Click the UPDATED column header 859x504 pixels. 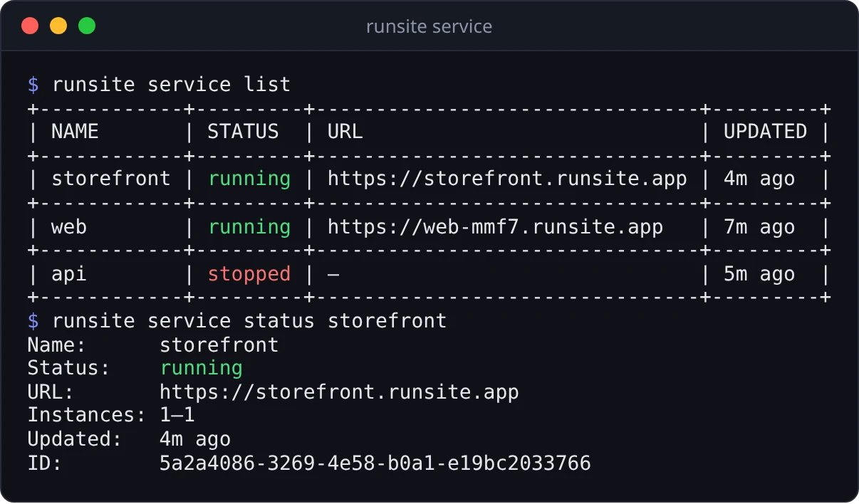(765, 132)
